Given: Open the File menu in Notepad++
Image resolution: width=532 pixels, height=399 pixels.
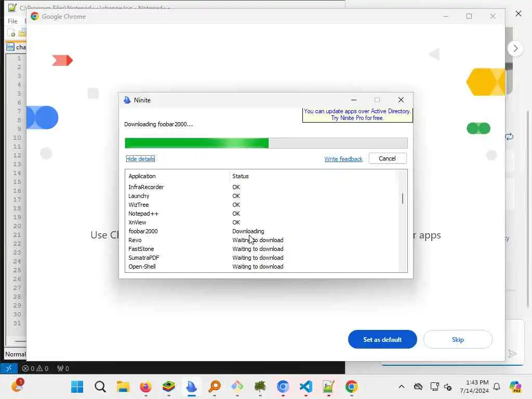Looking at the screenshot, I should [12, 21].
